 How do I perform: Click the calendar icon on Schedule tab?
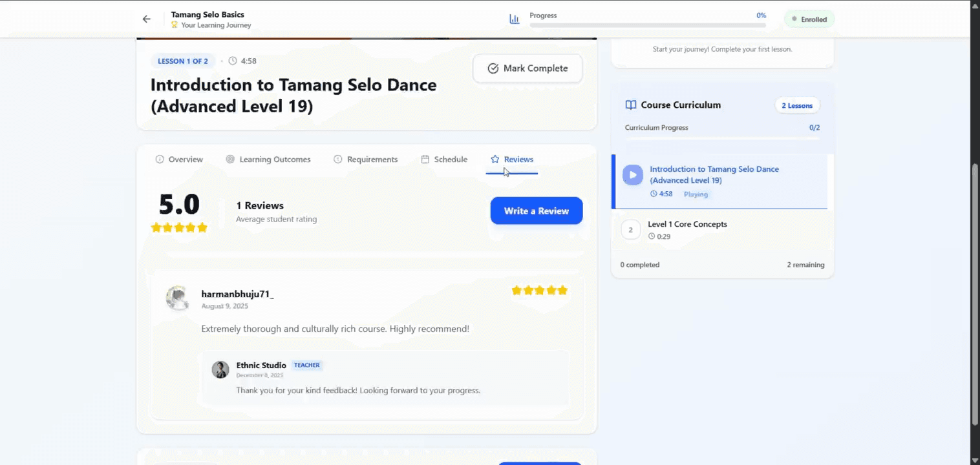point(425,160)
